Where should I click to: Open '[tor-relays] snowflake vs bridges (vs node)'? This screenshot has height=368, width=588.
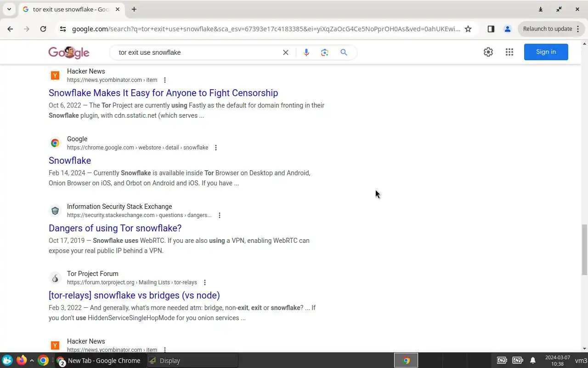click(134, 295)
